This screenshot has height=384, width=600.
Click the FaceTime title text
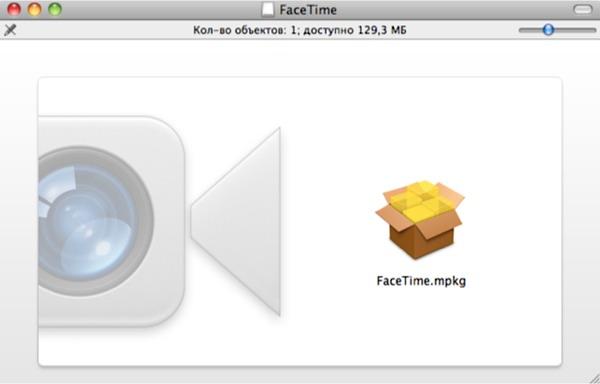coord(308,10)
